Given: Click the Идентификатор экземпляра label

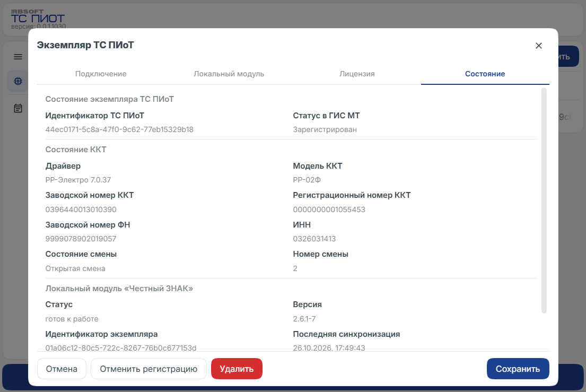Looking at the screenshot, I should pyautogui.click(x=102, y=334).
